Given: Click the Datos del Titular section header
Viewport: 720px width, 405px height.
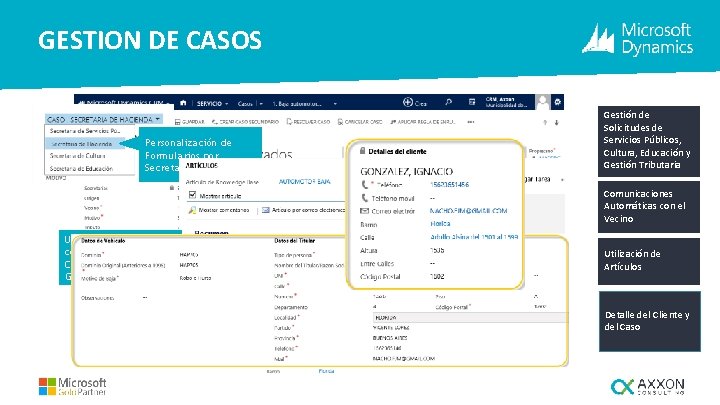Looking at the screenshot, I should (x=295, y=241).
